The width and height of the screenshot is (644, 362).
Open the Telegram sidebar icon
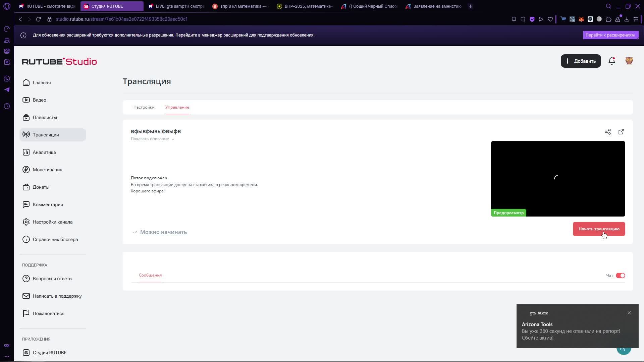click(x=7, y=90)
